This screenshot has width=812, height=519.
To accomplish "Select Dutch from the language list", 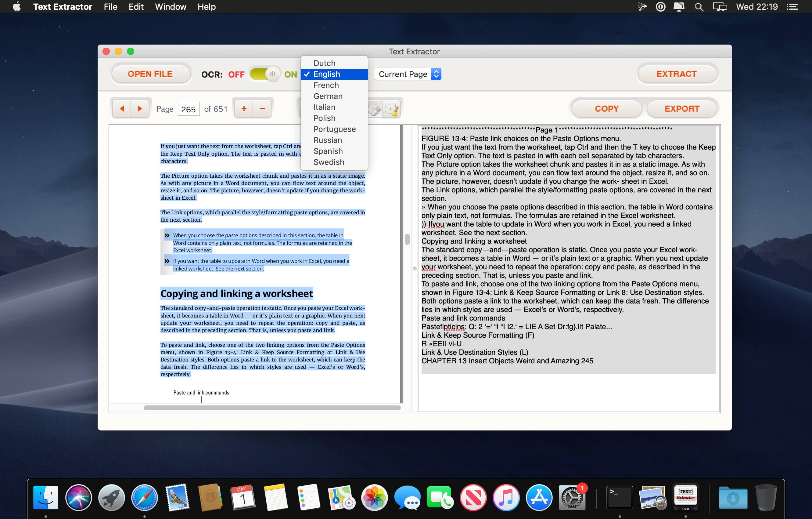I will click(x=334, y=63).
